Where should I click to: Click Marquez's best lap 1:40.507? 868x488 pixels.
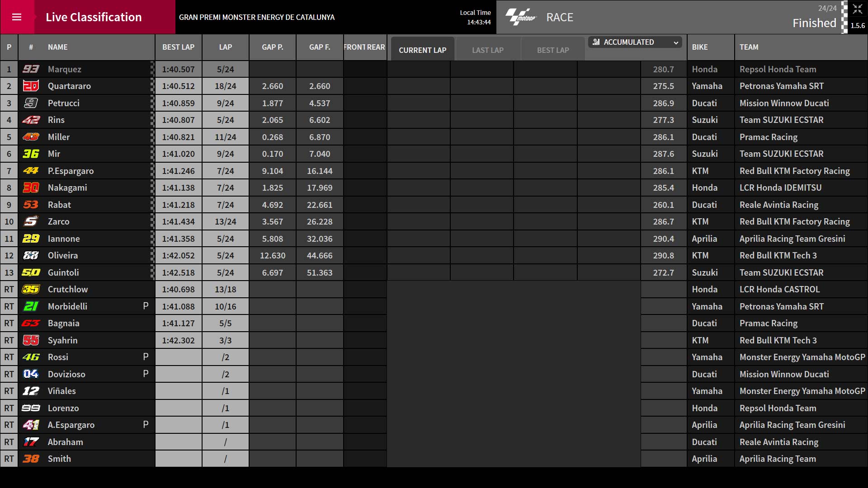(x=178, y=69)
